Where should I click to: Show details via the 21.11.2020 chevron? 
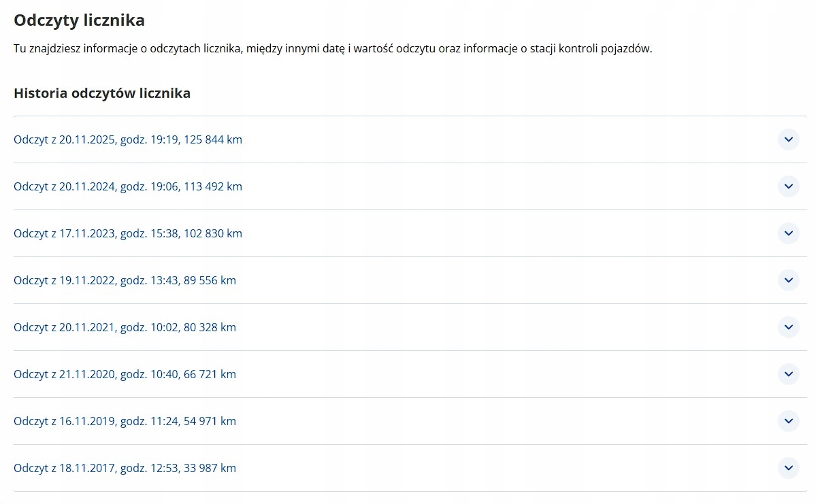(788, 374)
